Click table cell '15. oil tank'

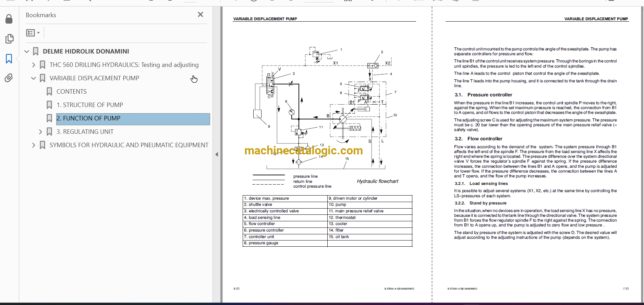pyautogui.click(x=369, y=237)
